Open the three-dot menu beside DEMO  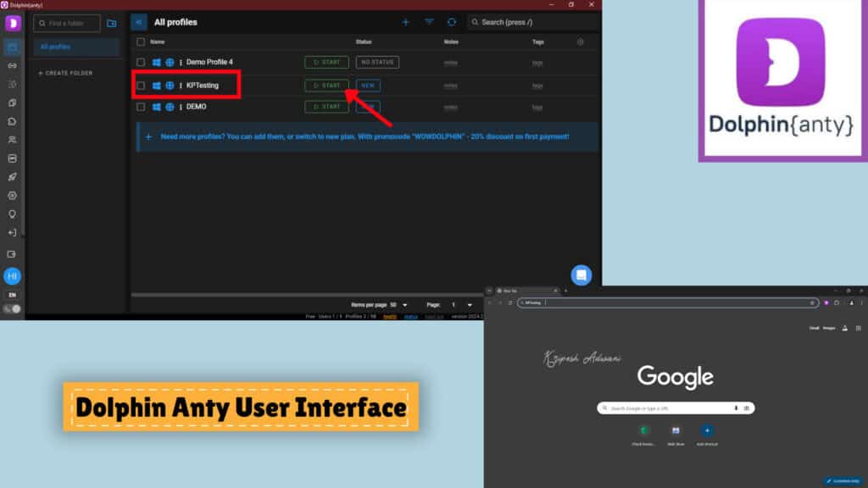click(x=181, y=108)
